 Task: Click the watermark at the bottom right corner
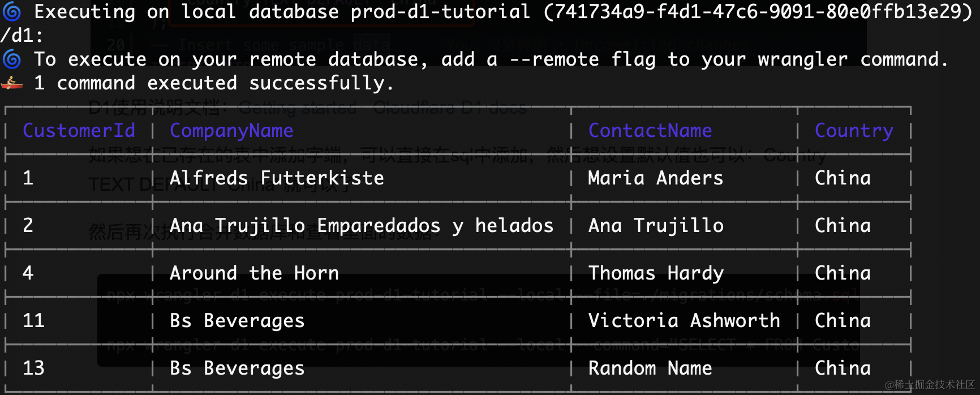tap(930, 385)
